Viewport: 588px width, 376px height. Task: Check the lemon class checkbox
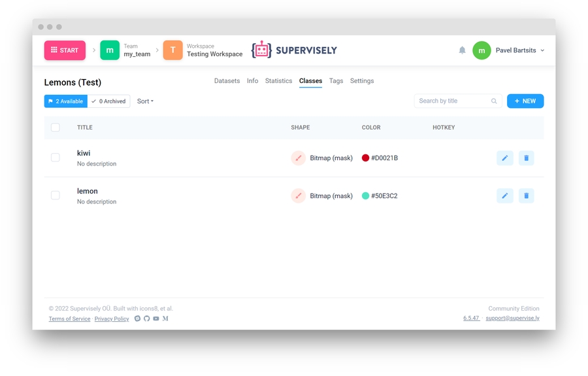point(56,196)
